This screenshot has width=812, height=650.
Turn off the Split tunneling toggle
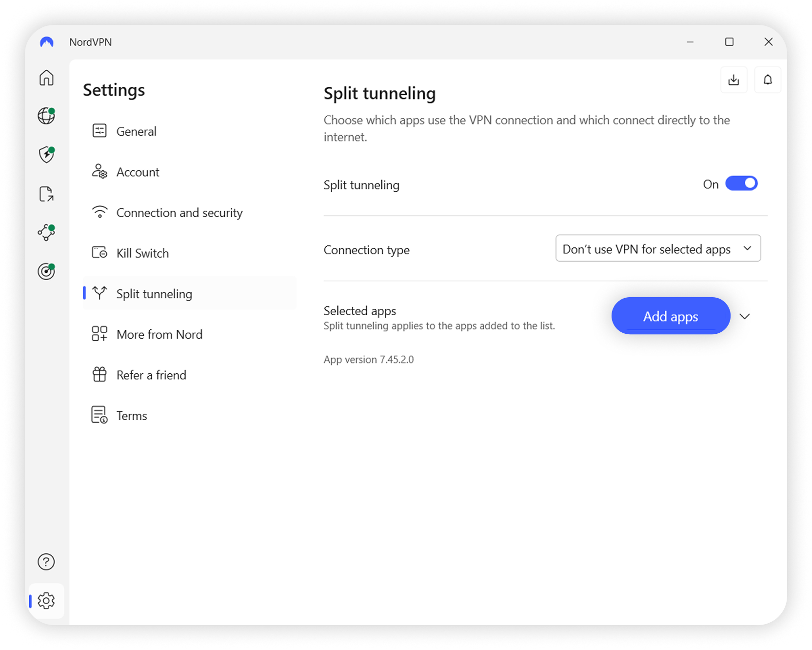tap(742, 183)
